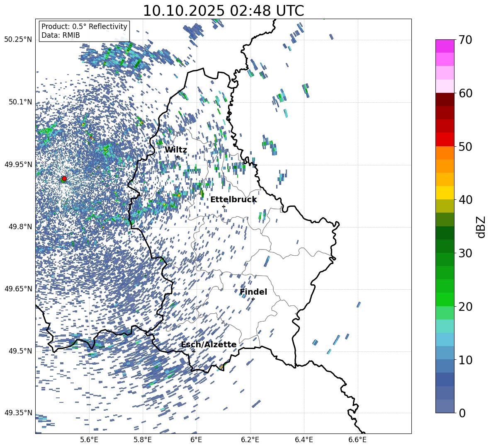Image resolution: width=491 pixels, height=448 pixels.
Task: Click the dBZ colorbar axis label
Action: point(481,227)
